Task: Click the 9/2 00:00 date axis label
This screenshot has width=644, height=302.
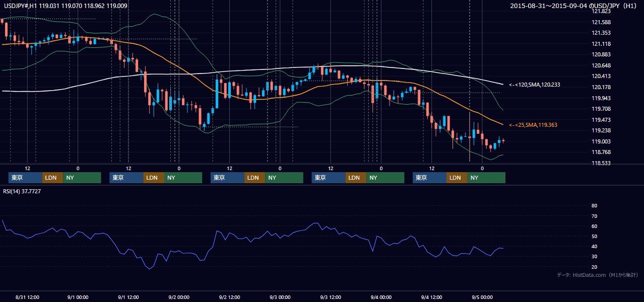Action: (179, 297)
